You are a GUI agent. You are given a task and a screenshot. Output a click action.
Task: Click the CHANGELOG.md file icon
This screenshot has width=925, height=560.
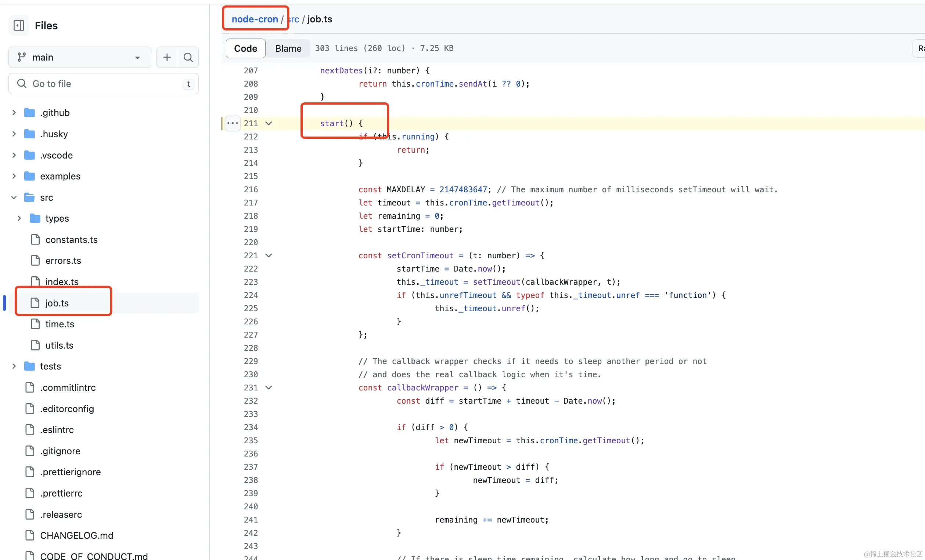30,535
